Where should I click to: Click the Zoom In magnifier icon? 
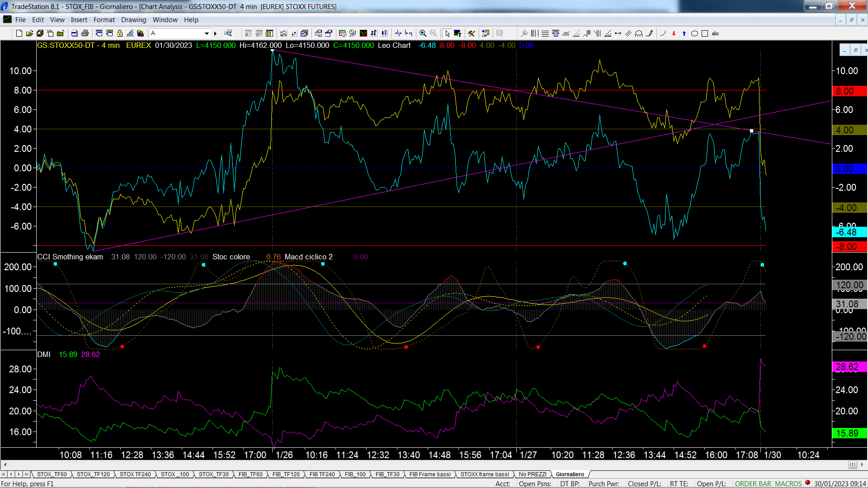click(423, 33)
